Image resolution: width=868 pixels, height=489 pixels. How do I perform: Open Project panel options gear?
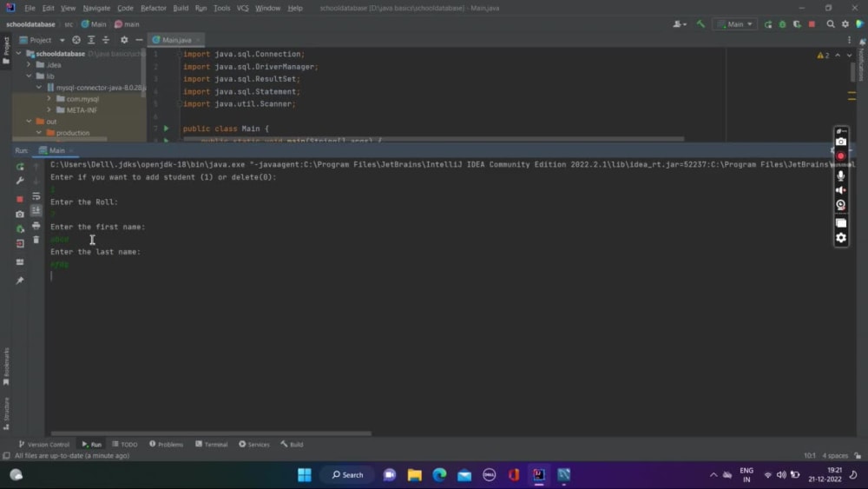(124, 40)
